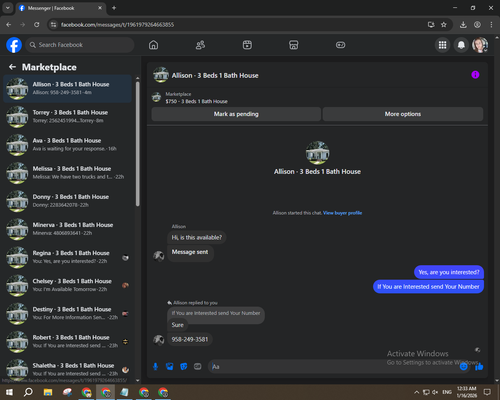
Task: Click Allison header title at chat top
Action: [215, 76]
